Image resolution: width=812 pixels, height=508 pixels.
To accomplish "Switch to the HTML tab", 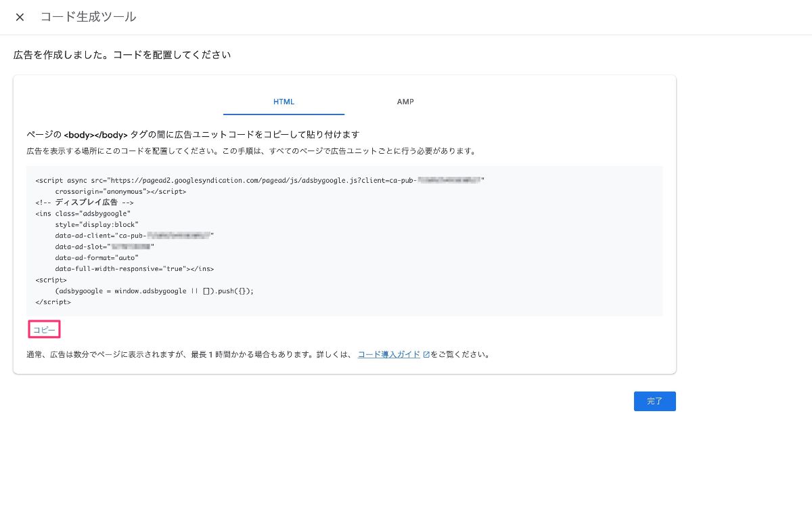I will (x=284, y=102).
